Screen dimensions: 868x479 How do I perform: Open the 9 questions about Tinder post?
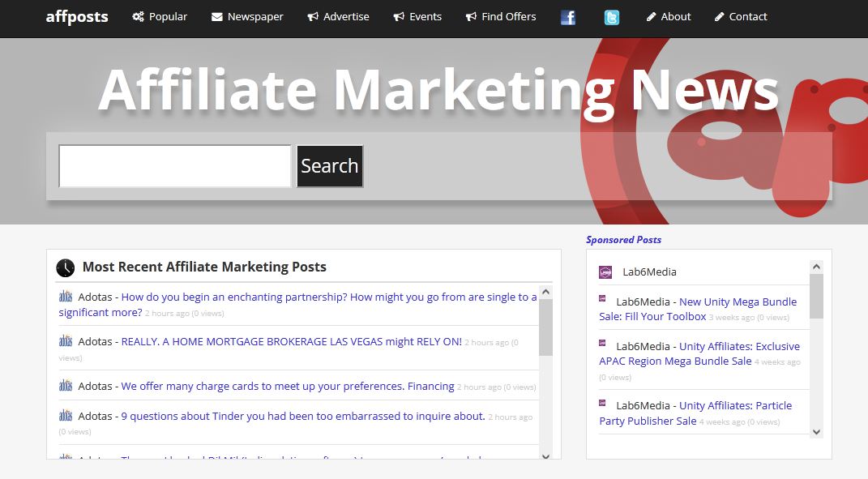click(303, 416)
